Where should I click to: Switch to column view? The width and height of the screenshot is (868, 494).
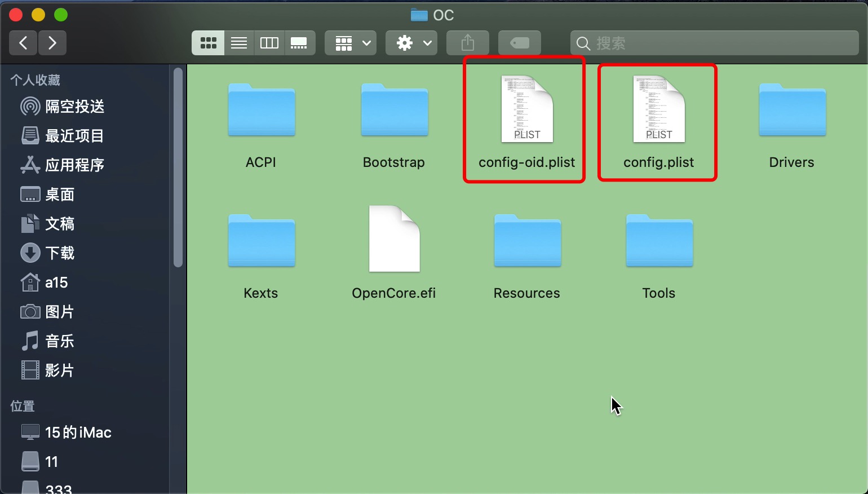(269, 43)
